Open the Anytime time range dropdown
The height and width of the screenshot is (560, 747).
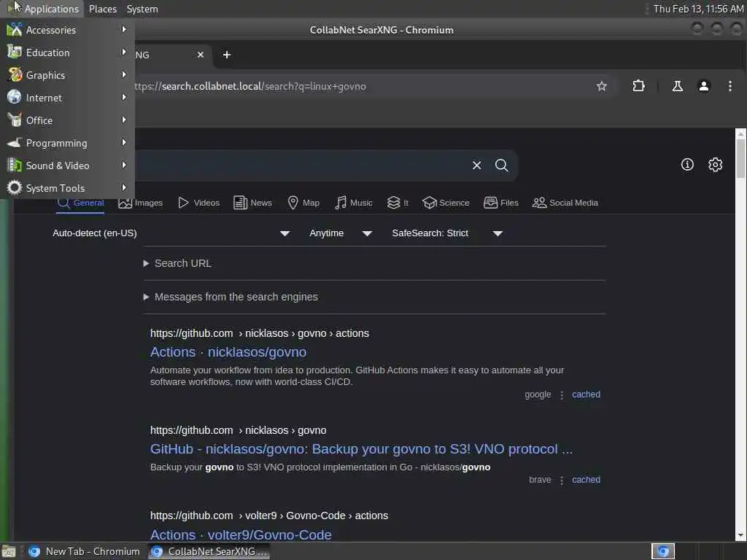pyautogui.click(x=341, y=233)
